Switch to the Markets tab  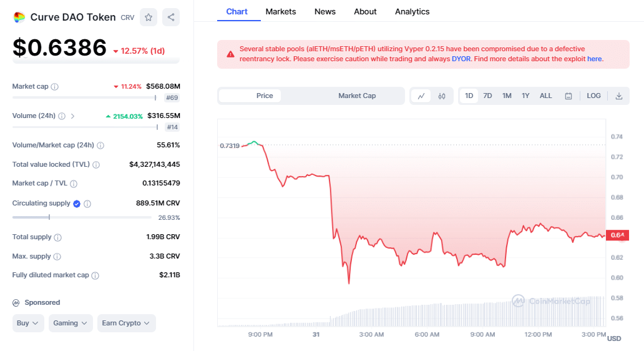pos(281,11)
